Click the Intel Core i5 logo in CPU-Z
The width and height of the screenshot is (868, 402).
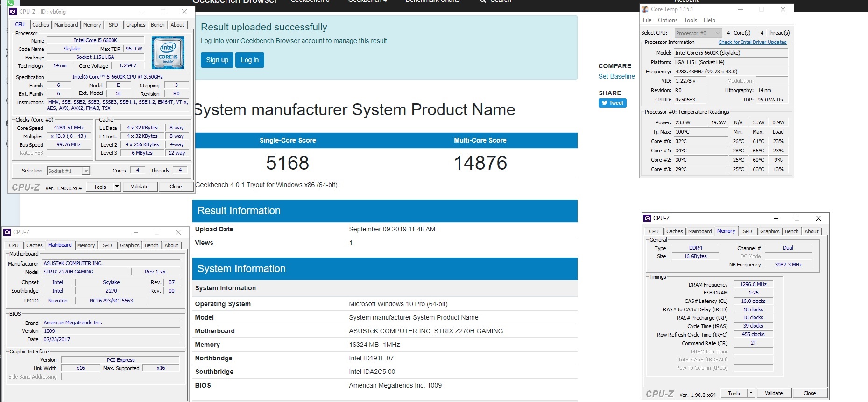tap(168, 53)
